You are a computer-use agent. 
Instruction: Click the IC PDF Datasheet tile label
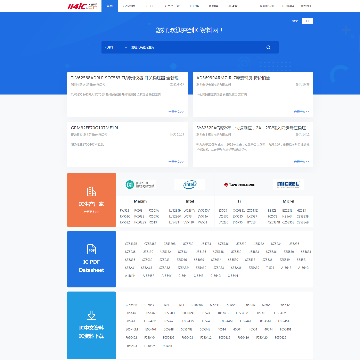coord(91,266)
